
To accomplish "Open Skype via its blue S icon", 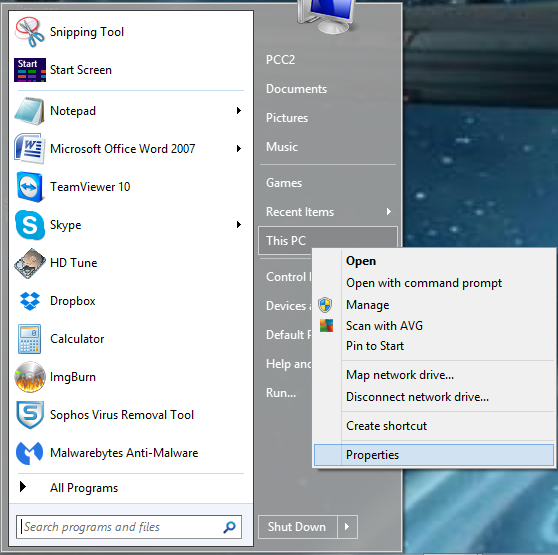I will point(30,225).
